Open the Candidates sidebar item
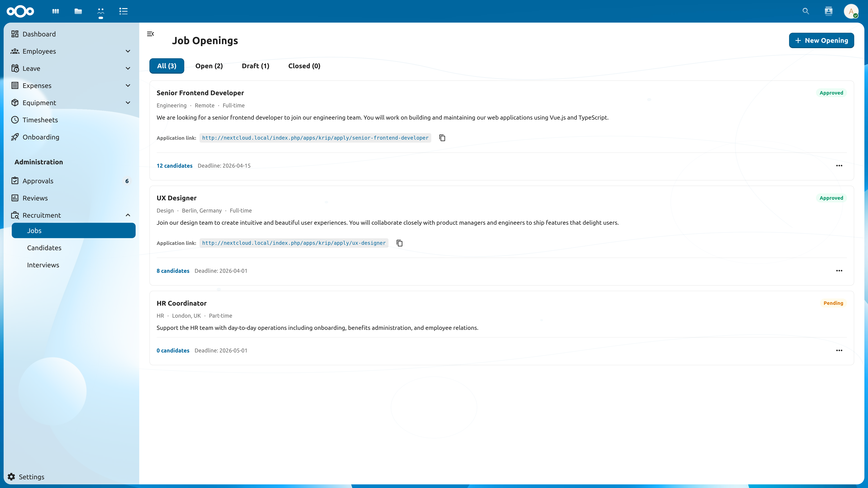This screenshot has width=868, height=488. (x=44, y=248)
